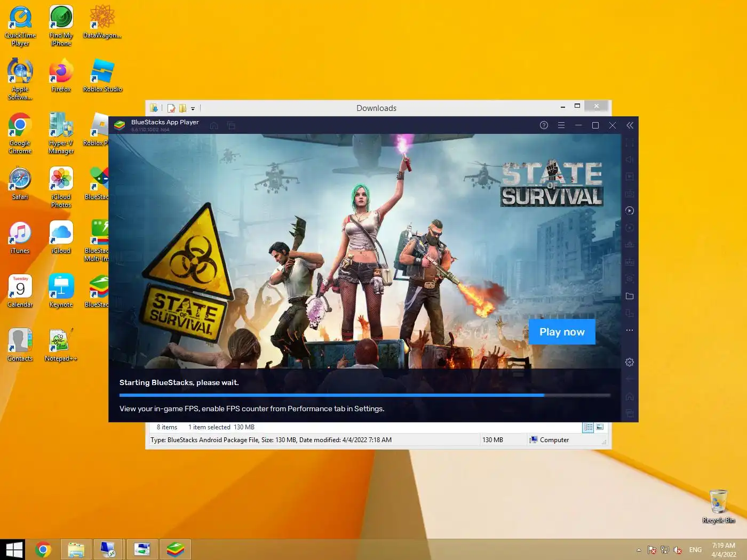Switch Downloads window to large icons view
Viewport: 747px width, 560px height.
pyautogui.click(x=600, y=427)
